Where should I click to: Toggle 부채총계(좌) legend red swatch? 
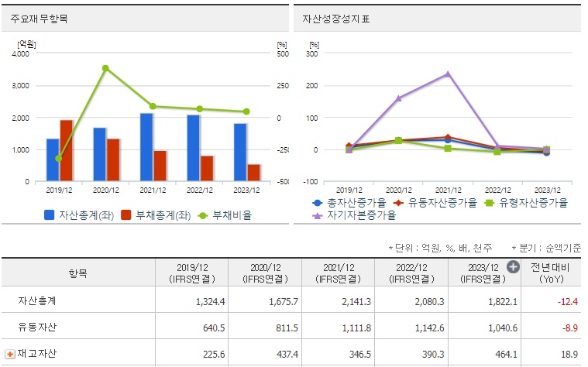click(126, 214)
